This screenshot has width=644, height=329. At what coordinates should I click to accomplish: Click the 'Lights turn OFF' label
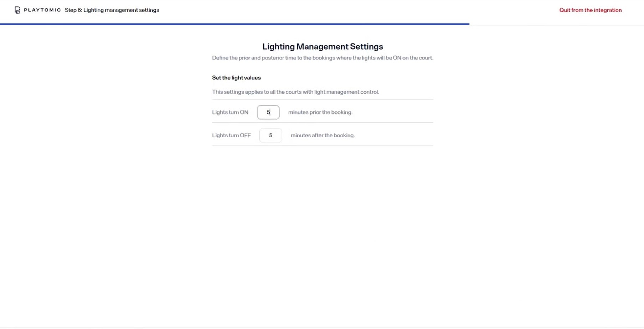[231, 135]
